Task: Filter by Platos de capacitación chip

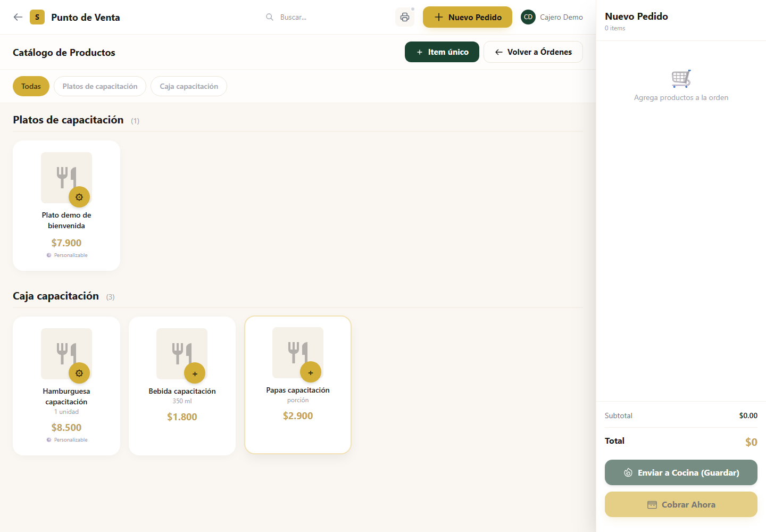Action: click(100, 86)
